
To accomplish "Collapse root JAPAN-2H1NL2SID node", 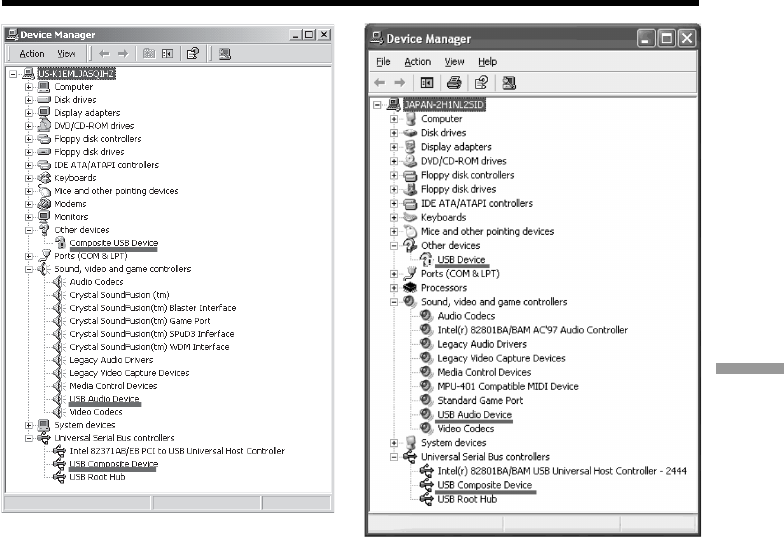I will pyautogui.click(x=378, y=104).
